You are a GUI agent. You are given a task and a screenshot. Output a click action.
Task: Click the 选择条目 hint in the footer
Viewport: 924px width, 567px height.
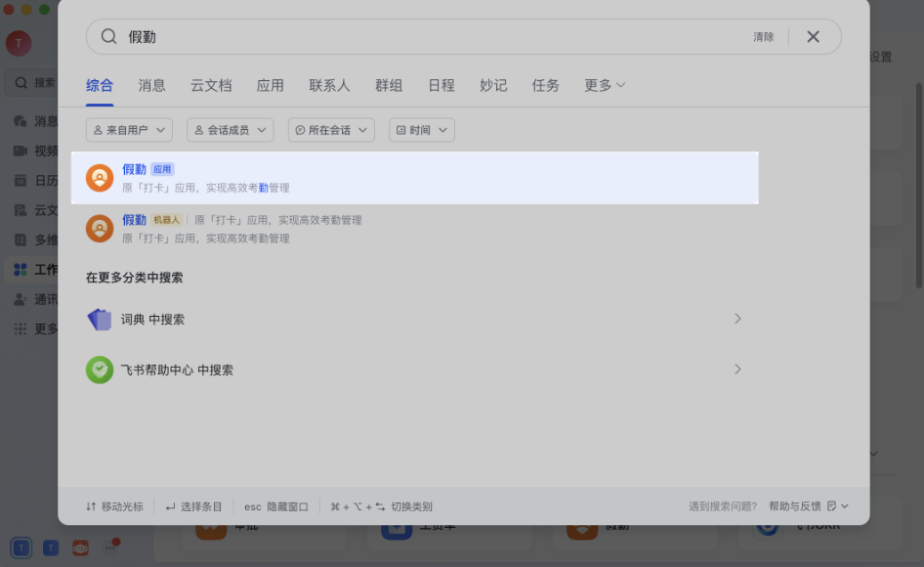point(193,506)
